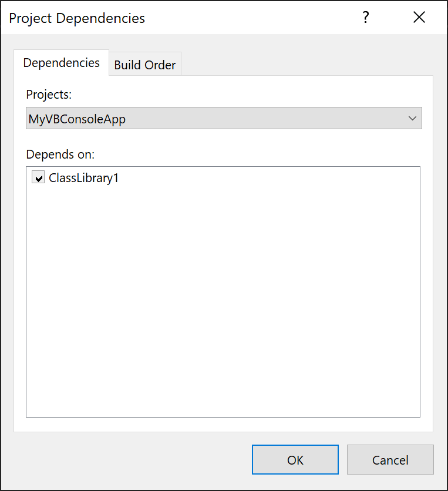Image resolution: width=448 pixels, height=491 pixels.
Task: Switch to the Build Order tab
Action: pos(144,65)
